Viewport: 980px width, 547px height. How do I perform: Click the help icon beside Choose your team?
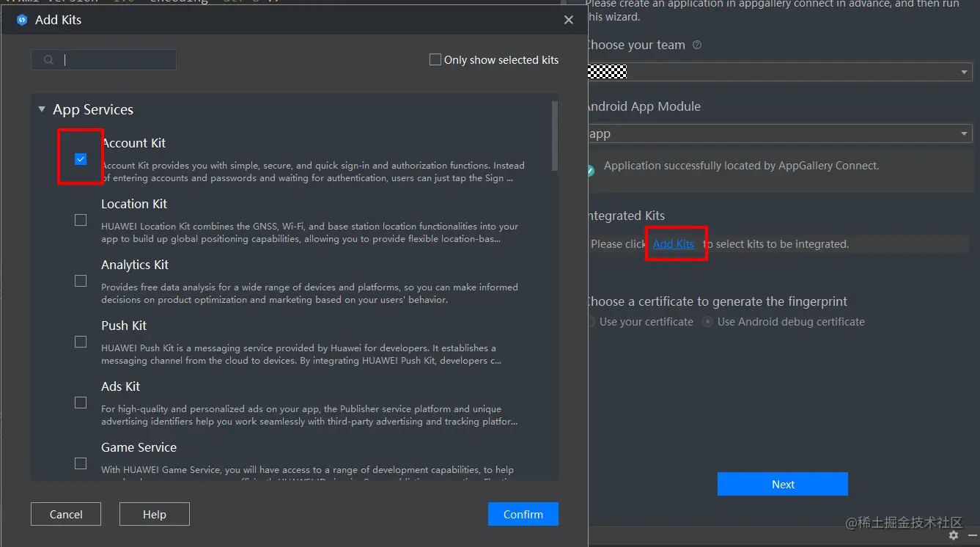(697, 45)
